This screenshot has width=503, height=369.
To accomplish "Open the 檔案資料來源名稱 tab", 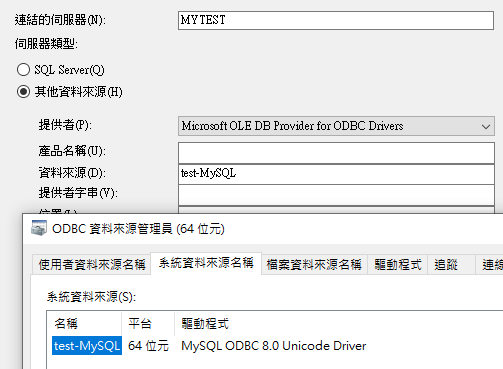I will click(314, 265).
